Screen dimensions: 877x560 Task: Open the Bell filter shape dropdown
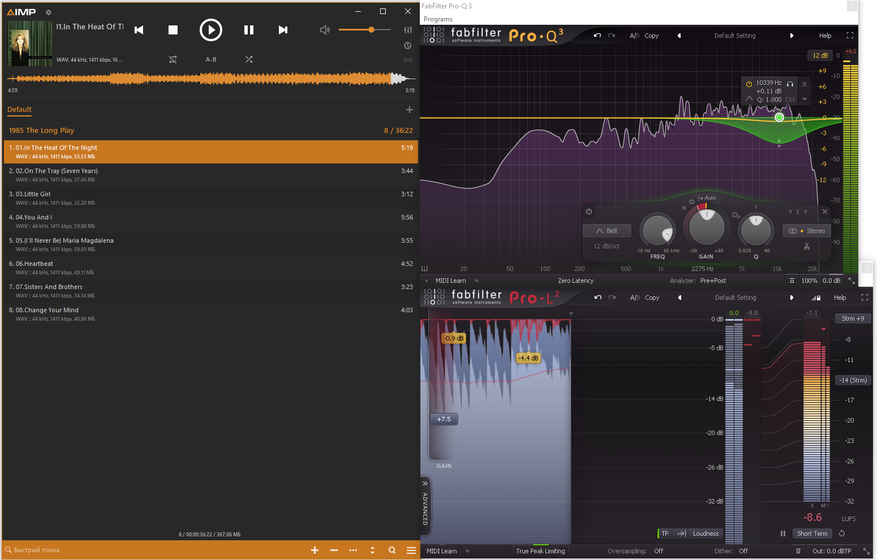607,231
